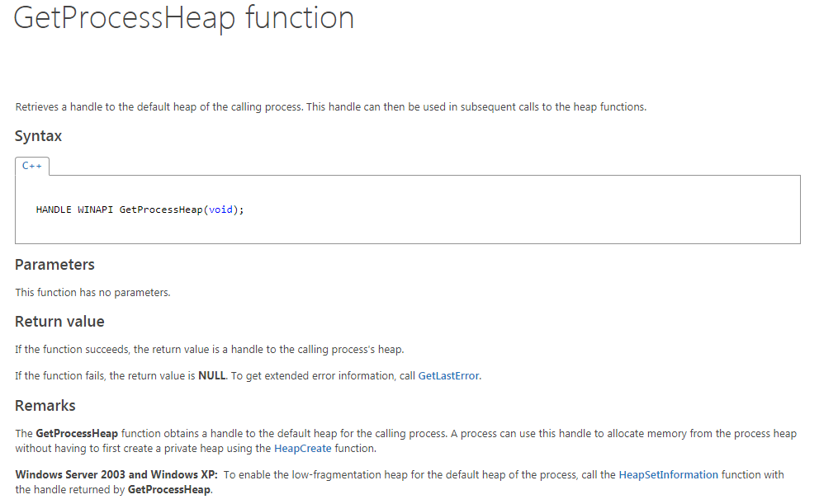Click bold GetProcessHeap starting the Remarks paragraph

pos(77,434)
